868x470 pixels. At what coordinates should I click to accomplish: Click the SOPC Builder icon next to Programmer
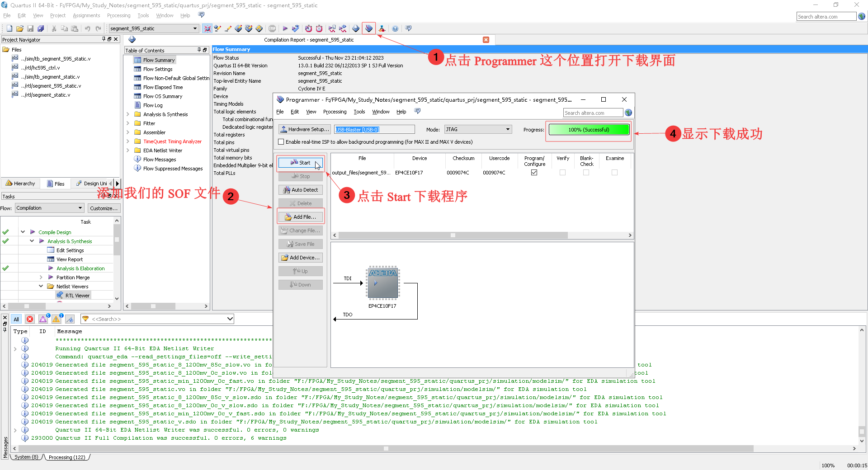(x=382, y=28)
